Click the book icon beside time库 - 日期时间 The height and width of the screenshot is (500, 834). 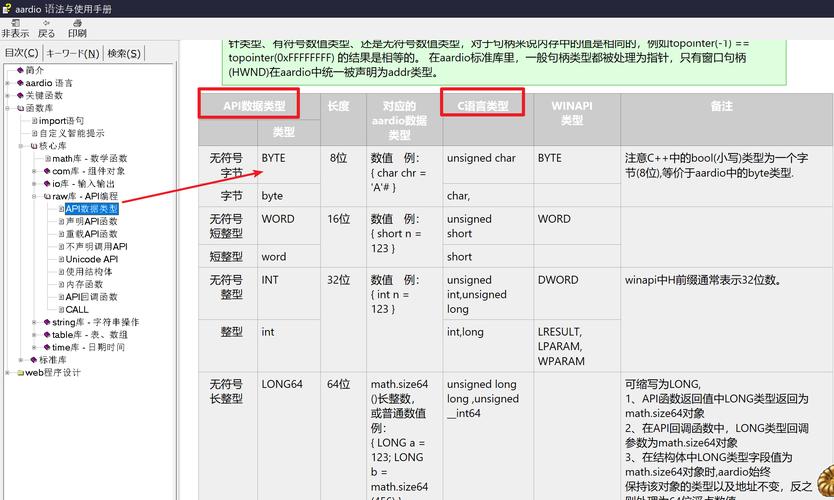pos(47,347)
